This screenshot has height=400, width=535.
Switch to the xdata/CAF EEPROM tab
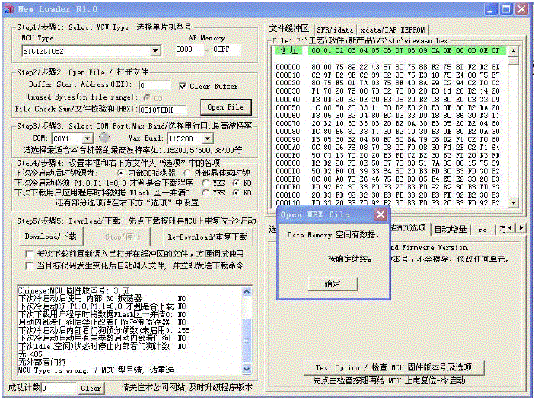(393, 30)
